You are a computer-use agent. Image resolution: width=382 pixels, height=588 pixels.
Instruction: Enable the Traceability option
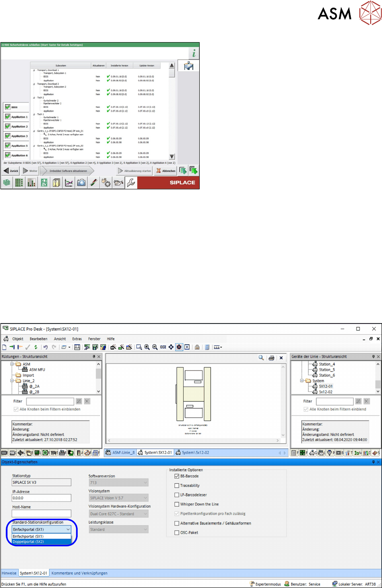tap(177, 486)
